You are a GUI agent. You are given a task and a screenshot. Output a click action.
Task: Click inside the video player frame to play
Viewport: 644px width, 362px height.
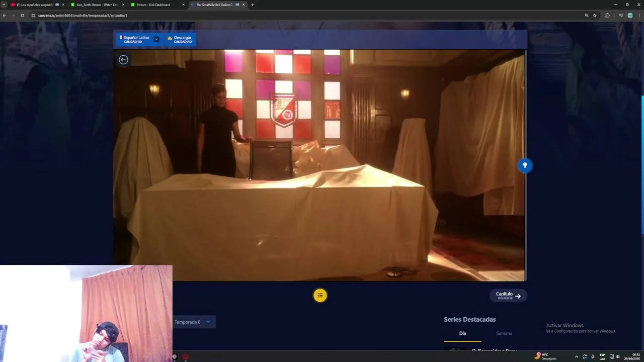click(319, 165)
